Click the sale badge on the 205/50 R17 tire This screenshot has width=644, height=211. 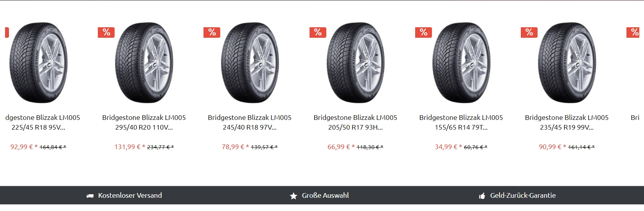318,32
